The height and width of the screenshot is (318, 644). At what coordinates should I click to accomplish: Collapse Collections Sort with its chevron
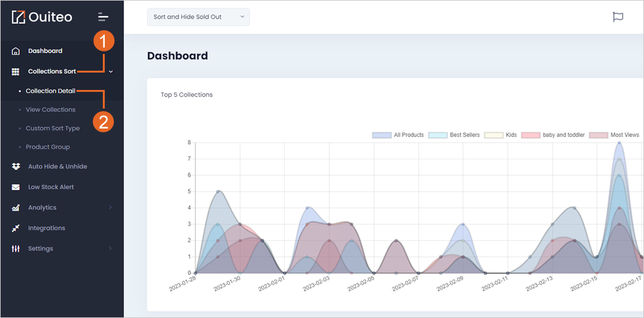(111, 72)
